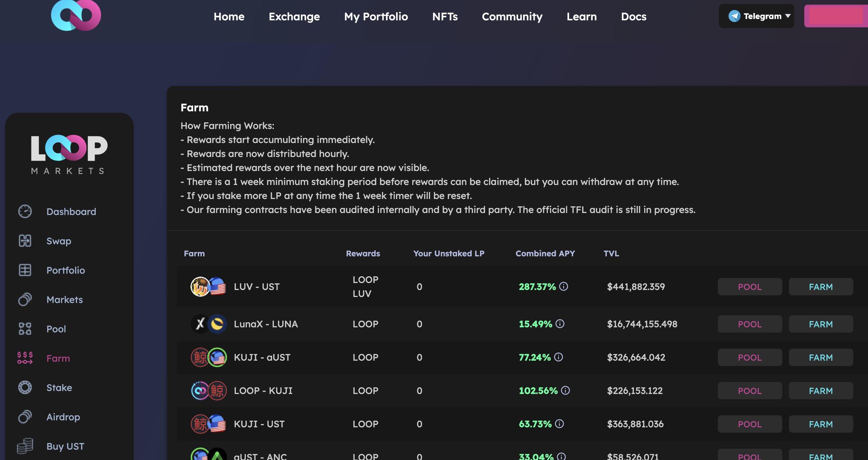Screen dimensions: 868x460
Task: Click POOL button for LUV - UST
Action: tap(749, 287)
